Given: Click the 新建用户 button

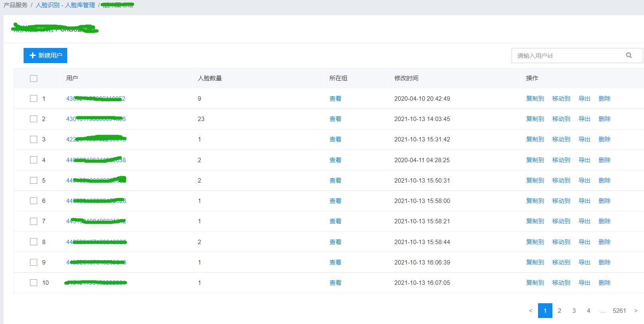Looking at the screenshot, I should tap(45, 56).
